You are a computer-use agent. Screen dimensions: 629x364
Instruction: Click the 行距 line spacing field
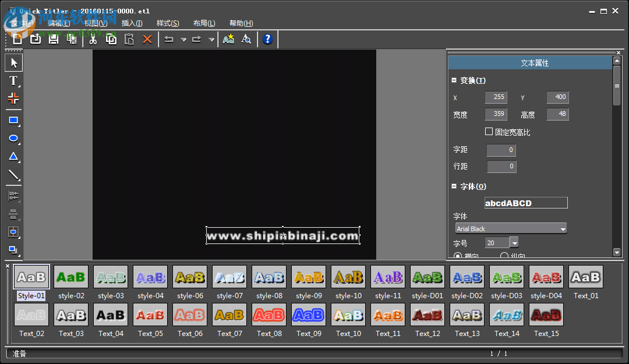pos(501,167)
